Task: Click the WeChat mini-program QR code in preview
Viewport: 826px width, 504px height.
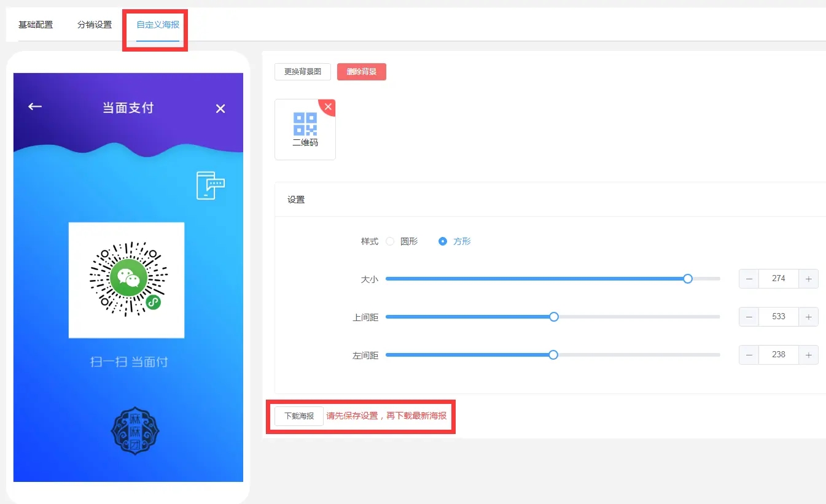Action: (127, 280)
